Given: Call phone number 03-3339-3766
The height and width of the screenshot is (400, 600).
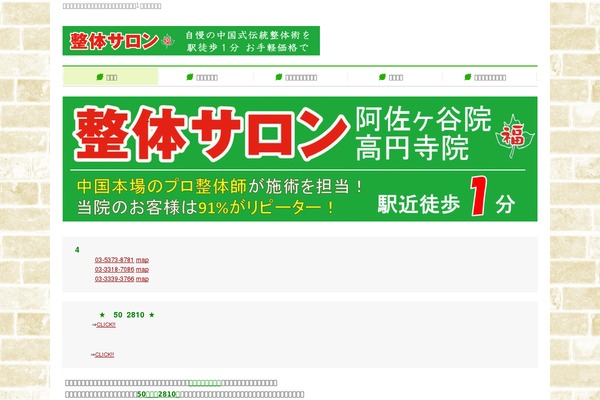Looking at the screenshot, I should [114, 279].
